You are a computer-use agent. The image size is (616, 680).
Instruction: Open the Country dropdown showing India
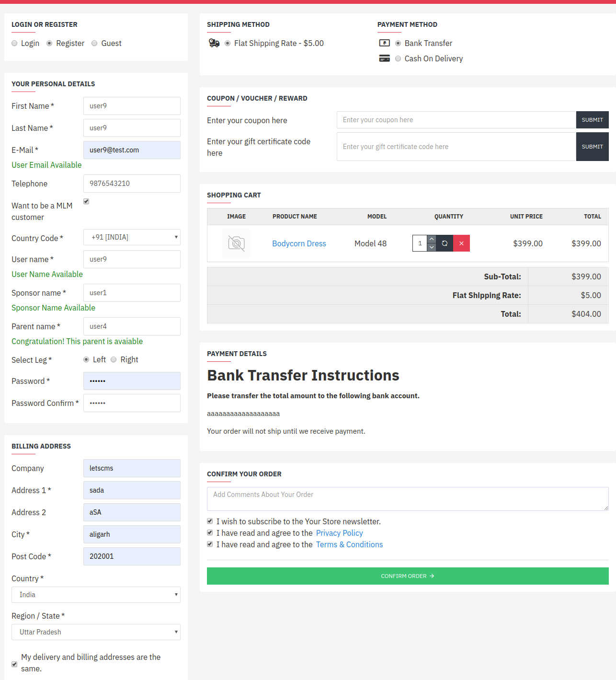coord(96,595)
